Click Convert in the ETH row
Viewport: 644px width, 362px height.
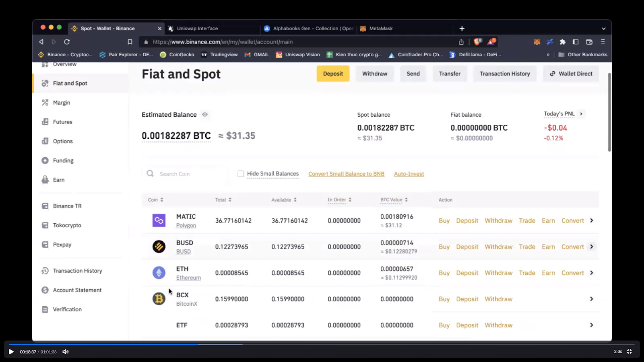click(572, 273)
